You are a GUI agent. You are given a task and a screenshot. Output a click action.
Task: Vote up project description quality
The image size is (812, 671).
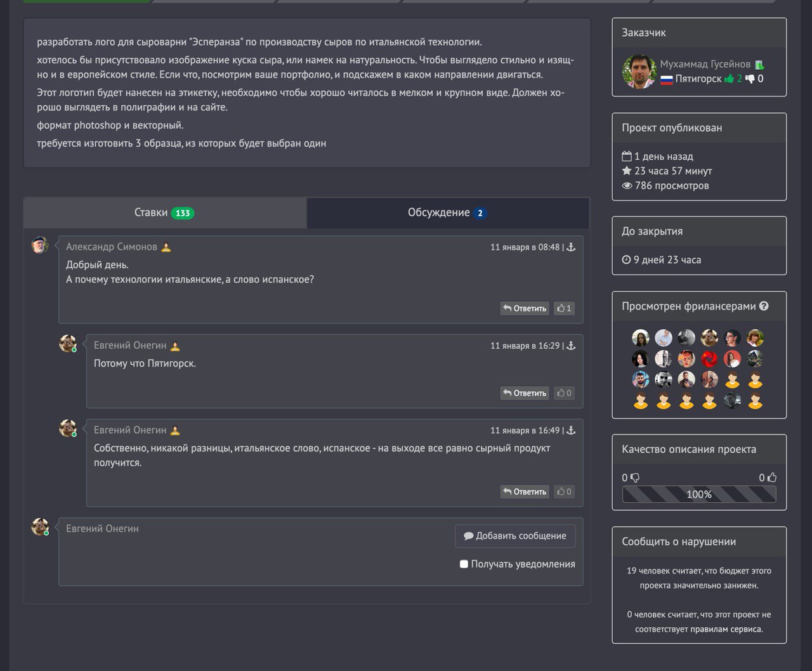tap(772, 478)
